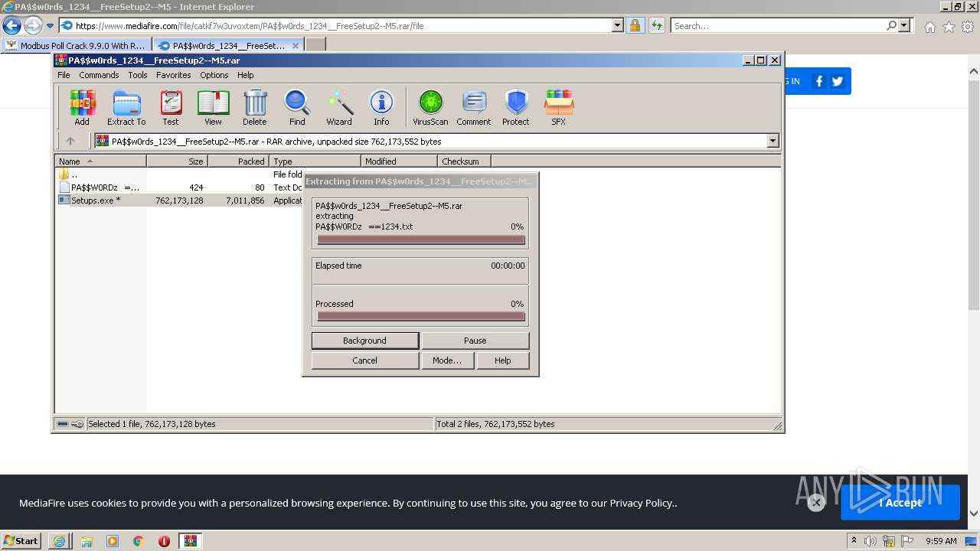
Task: Click the SFX toolbar icon
Action: tap(559, 107)
